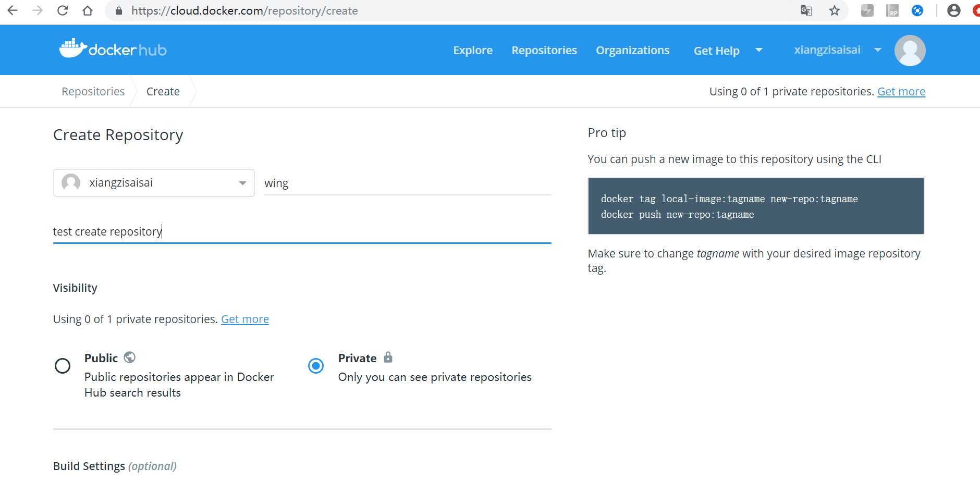980x481 pixels.
Task: Open the browser profile account icon
Action: (954, 10)
